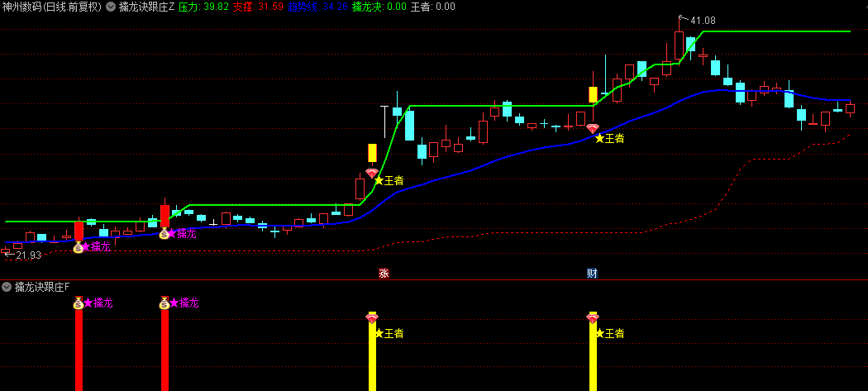The image size is (868, 391).
Task: Click the first diamond icon in the sub-chart
Action: [372, 318]
